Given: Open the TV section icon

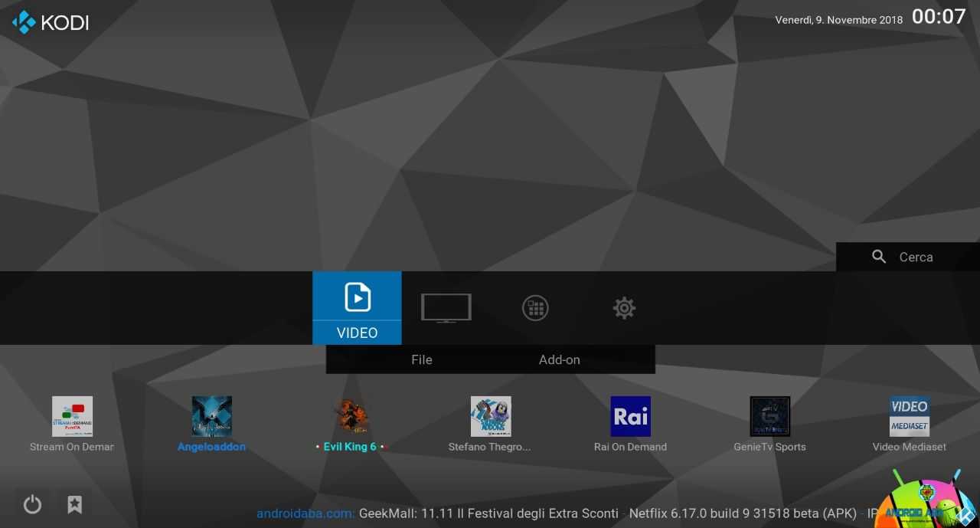Looking at the screenshot, I should (446, 308).
